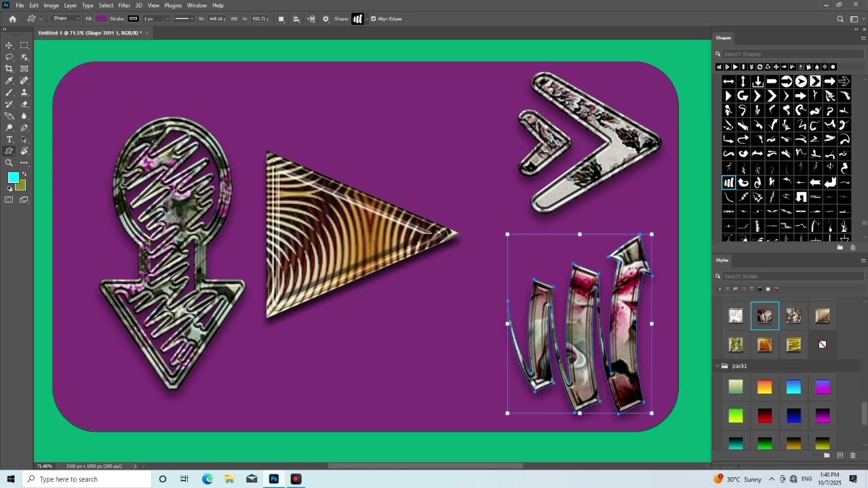Viewport: 868px width, 488px height.
Task: Select the Rectangular Marquee tool
Action: pyautogui.click(x=24, y=45)
